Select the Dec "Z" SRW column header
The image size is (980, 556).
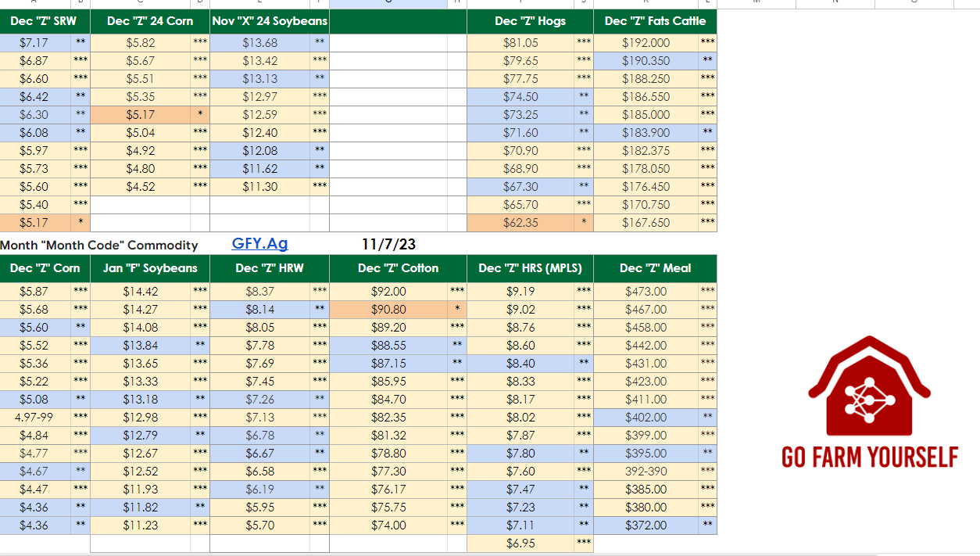click(44, 21)
